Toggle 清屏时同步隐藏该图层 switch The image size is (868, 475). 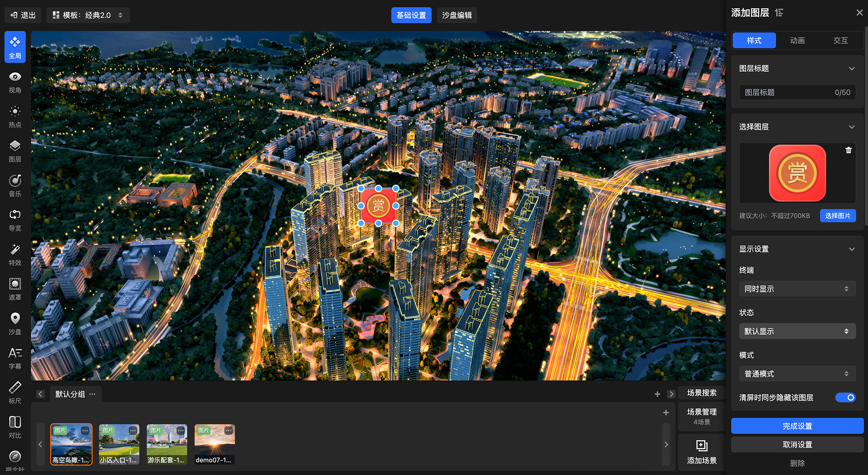(x=845, y=397)
